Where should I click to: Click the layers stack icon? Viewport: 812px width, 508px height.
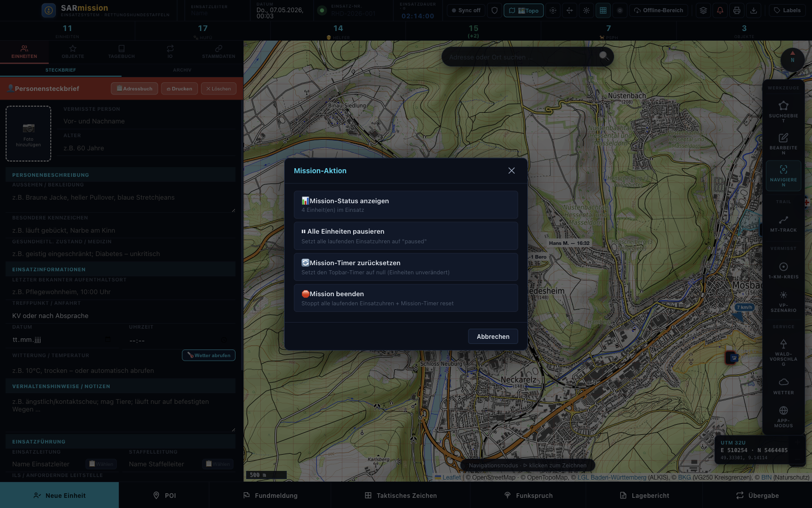(x=703, y=10)
